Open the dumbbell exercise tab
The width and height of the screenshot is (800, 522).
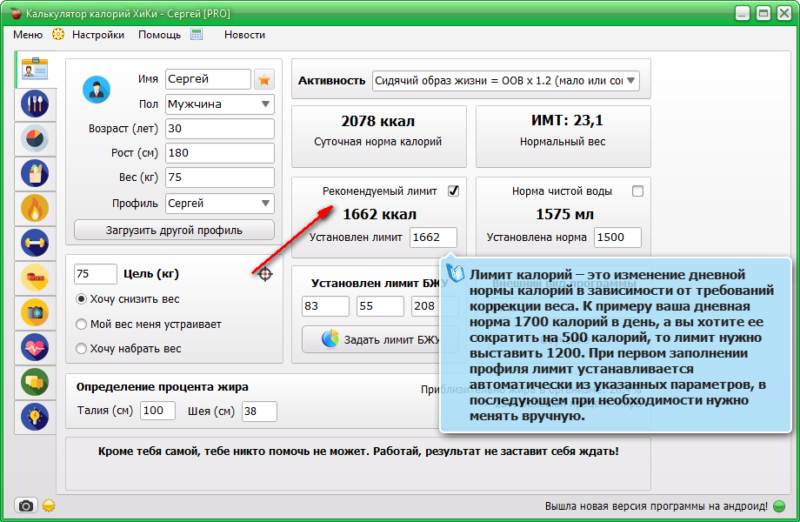tap(34, 243)
